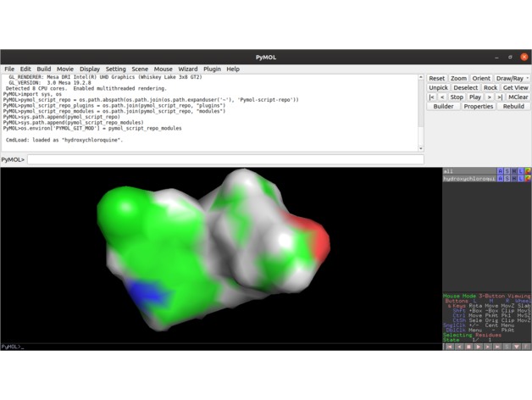Click the Mouse Mode 3-Button Viewing text
The image size is (532, 400).
[x=487, y=296]
